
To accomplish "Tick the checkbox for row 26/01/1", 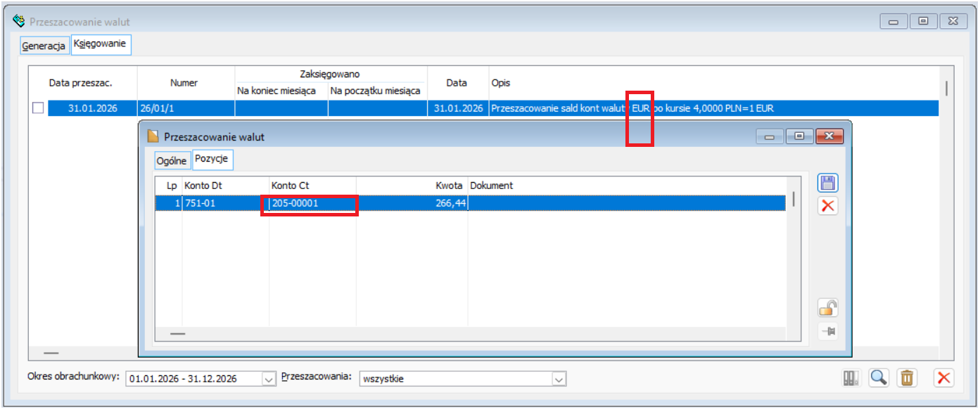I will click(38, 108).
